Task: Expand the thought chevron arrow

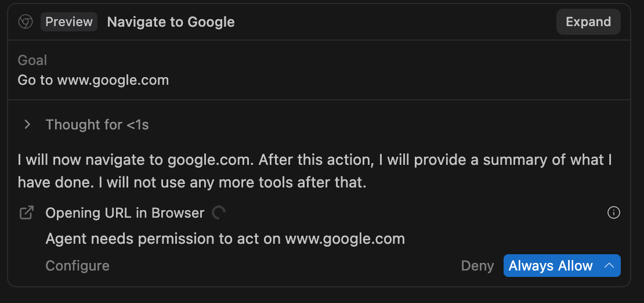Action: (27, 125)
